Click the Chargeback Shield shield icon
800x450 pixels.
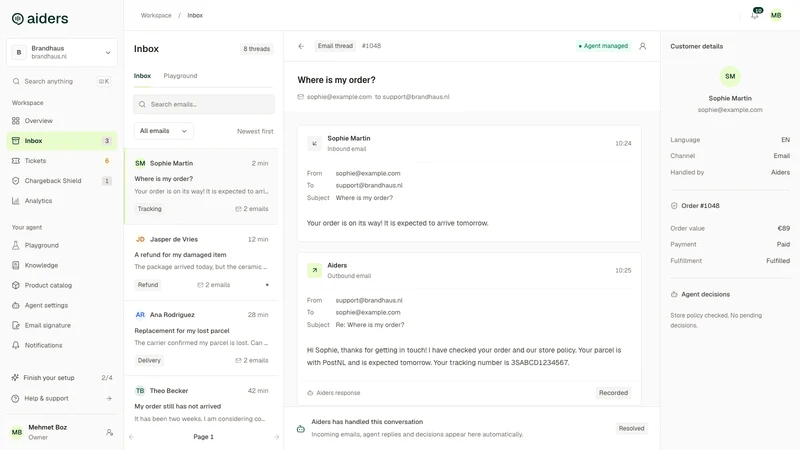tap(16, 181)
